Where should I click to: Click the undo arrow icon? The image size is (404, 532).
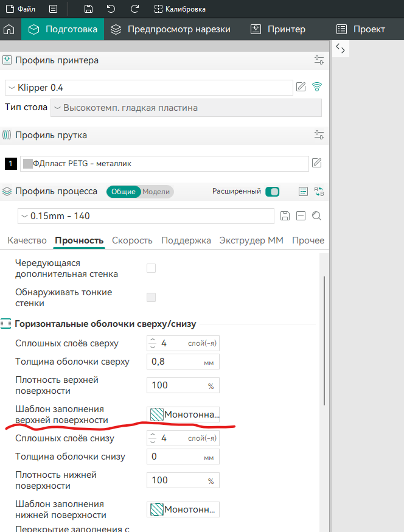coord(111,9)
